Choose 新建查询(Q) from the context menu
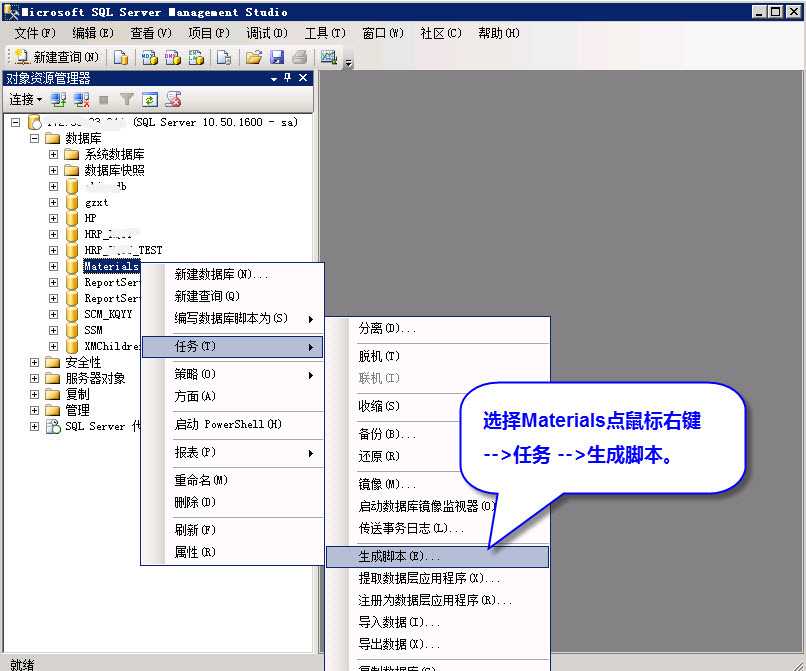This screenshot has height=671, width=806. coord(233,296)
